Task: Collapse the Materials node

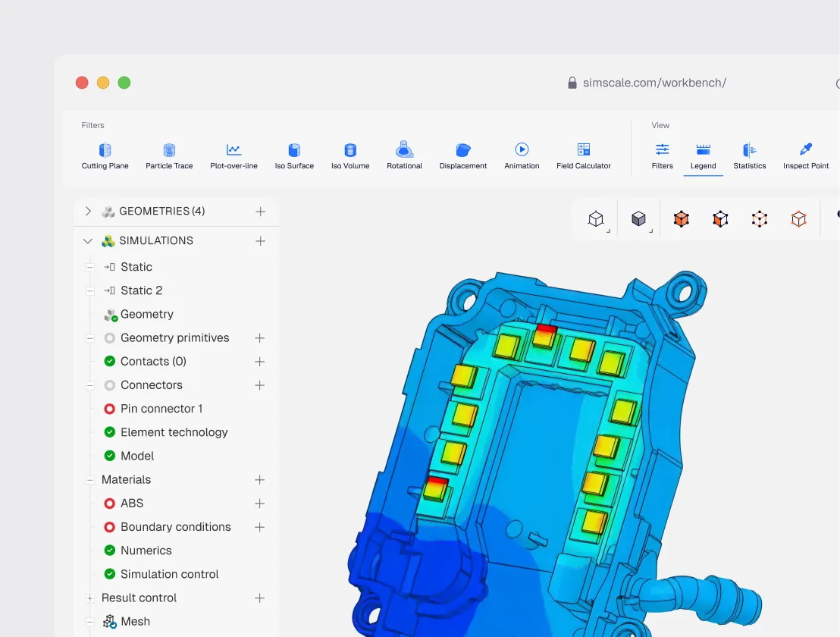Action: coord(90,480)
